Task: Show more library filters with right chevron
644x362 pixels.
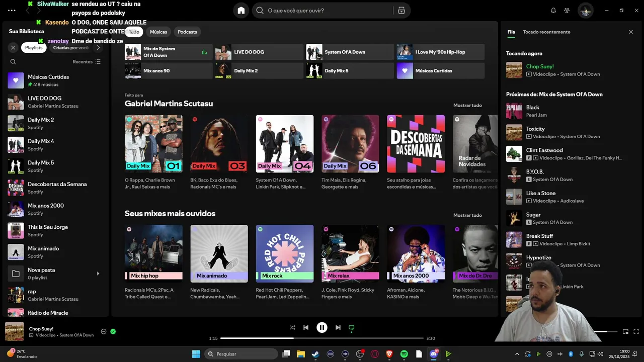Action: click(98, 48)
